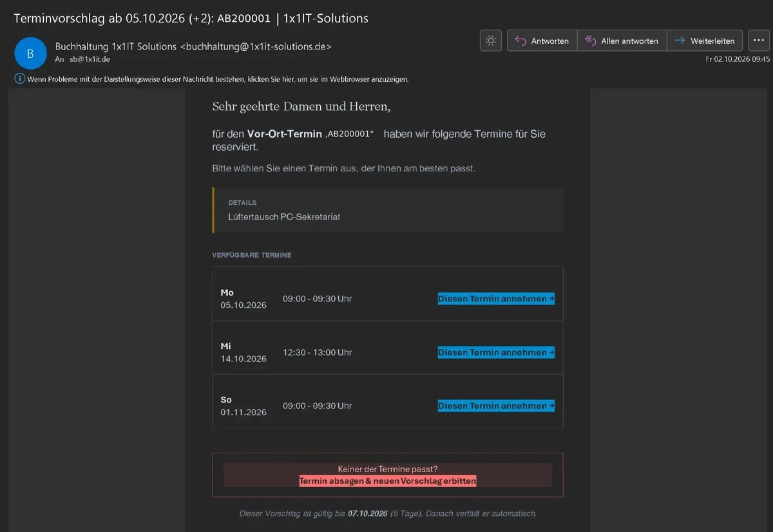Viewport: 773px width, 532px height.
Task: Open message in web browser info link
Action: [x=218, y=79]
